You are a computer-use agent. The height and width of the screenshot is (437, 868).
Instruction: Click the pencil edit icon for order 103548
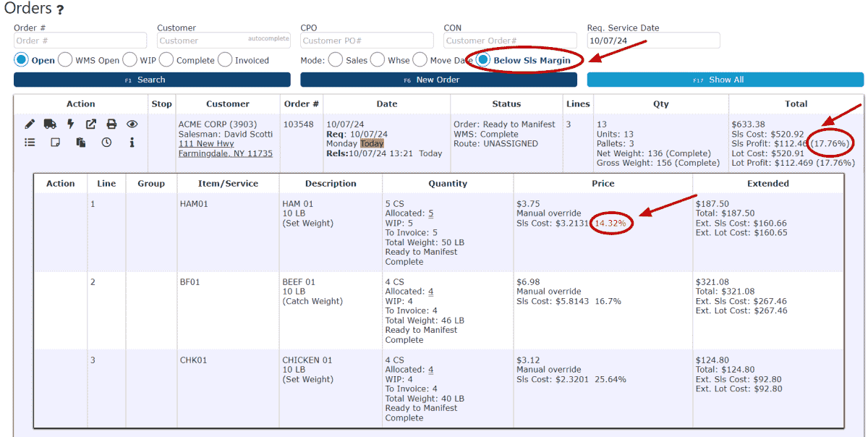30,124
